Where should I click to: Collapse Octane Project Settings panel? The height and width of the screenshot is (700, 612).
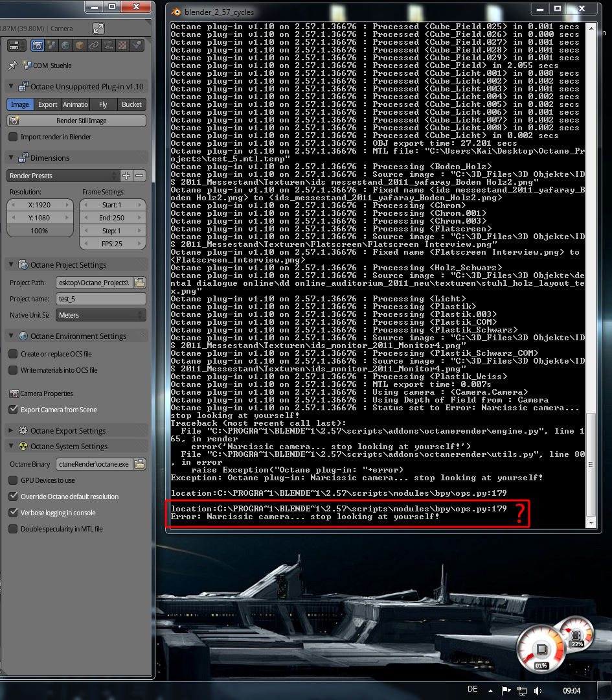tap(11, 264)
